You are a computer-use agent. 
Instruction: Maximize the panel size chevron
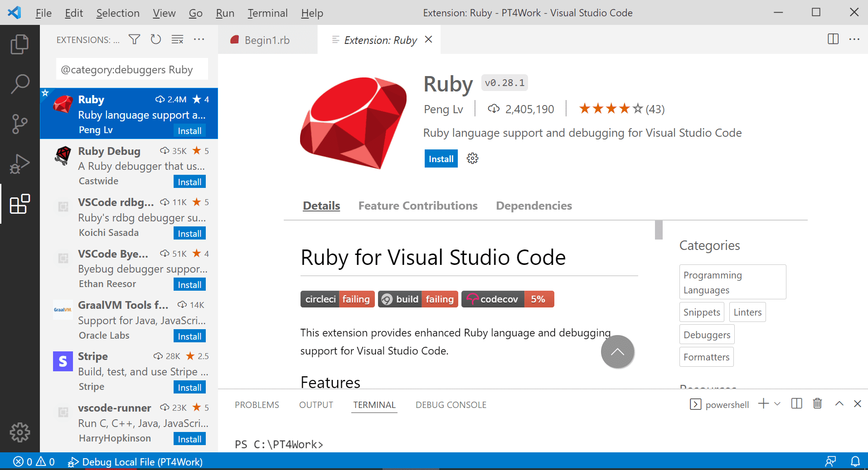tap(839, 403)
